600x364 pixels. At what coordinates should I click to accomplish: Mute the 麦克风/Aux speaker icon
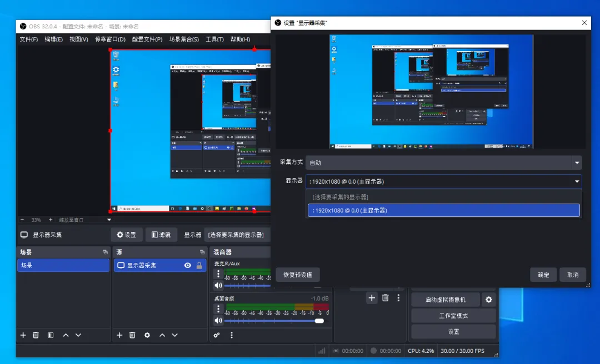click(218, 285)
